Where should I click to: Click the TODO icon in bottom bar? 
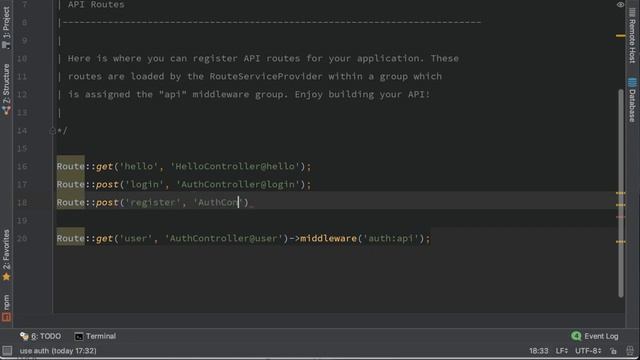24,336
